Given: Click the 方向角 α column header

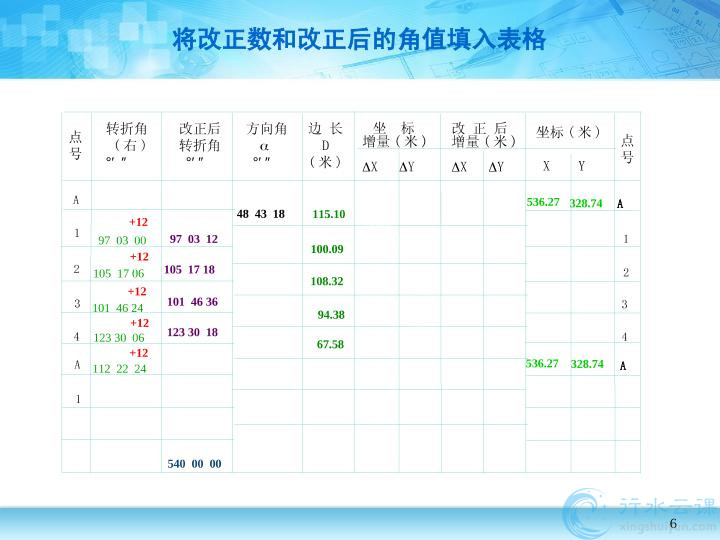Looking at the screenshot, I should tap(266, 137).
